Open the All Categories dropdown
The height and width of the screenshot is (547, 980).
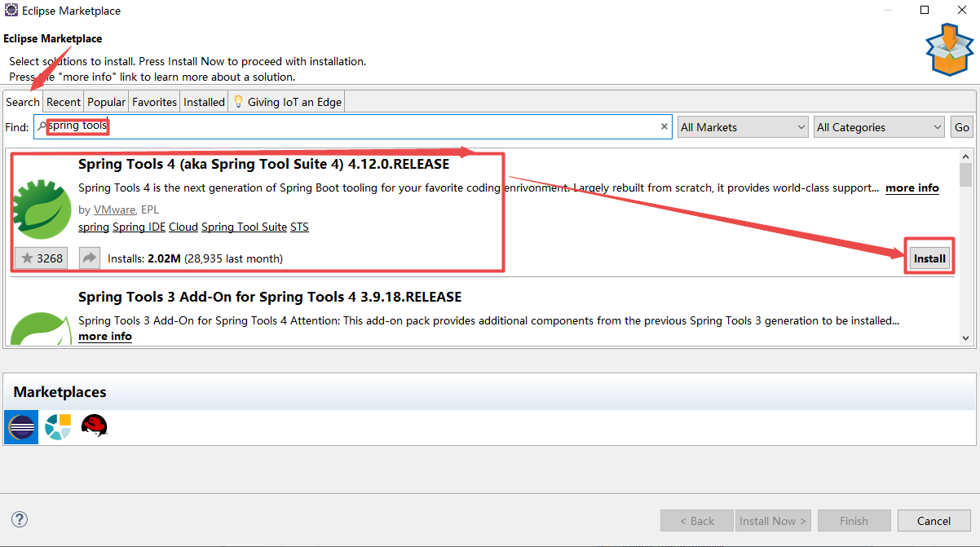pyautogui.click(x=879, y=127)
